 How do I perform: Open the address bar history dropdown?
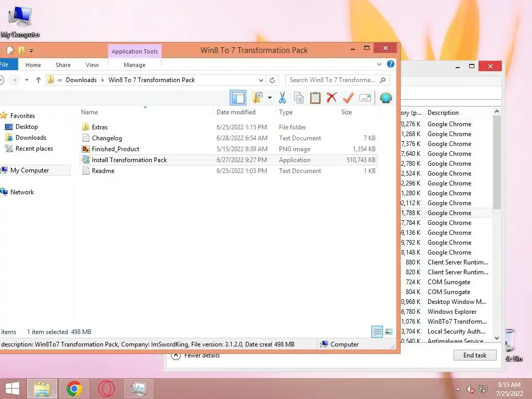coord(261,81)
